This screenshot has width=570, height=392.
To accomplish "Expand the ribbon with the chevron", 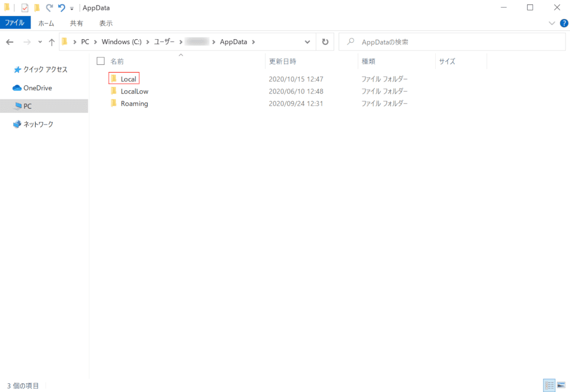I will [x=551, y=23].
